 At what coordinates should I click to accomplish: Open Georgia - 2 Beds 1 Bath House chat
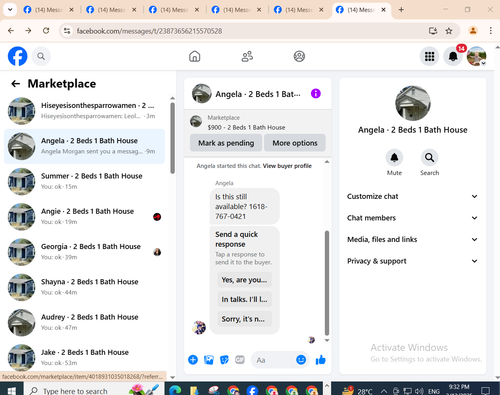(x=84, y=252)
